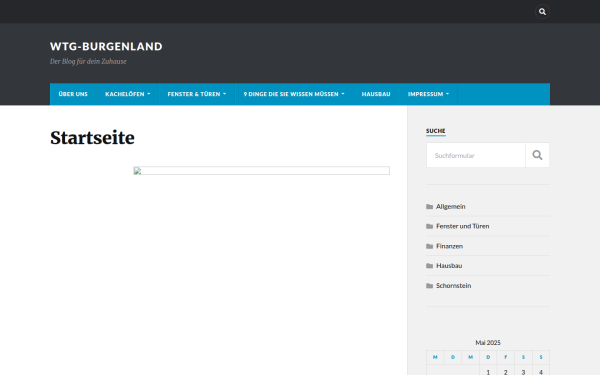Click the folder icon beside Allgemein
This screenshot has height=375, width=600.
[429, 207]
